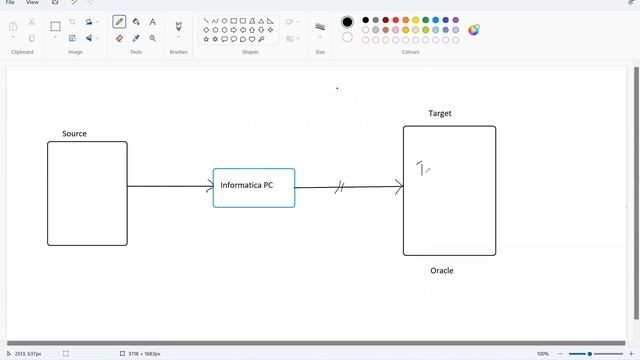Open the File menu
The width and height of the screenshot is (640, 360).
click(x=10, y=2)
